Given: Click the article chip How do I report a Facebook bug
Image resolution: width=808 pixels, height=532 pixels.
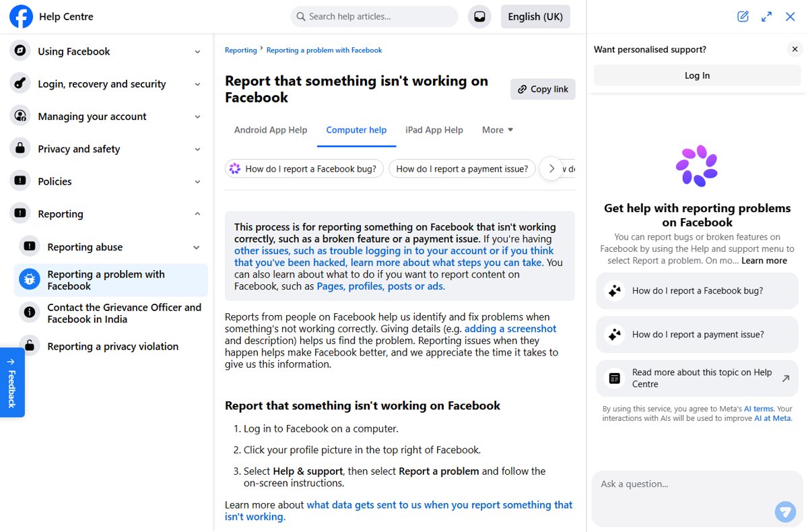Looking at the screenshot, I should tap(304, 169).
